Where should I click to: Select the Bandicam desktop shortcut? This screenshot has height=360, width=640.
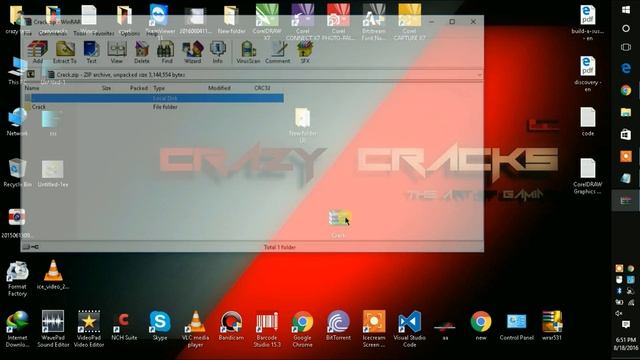click(x=231, y=326)
